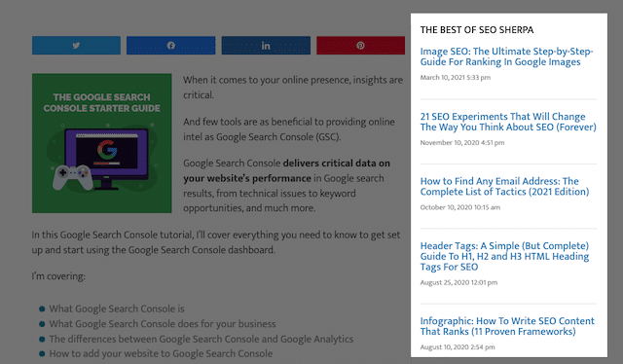This screenshot has width=623, height=364.
Task: Select "What Google Search Console does for your business"
Action: (163, 324)
